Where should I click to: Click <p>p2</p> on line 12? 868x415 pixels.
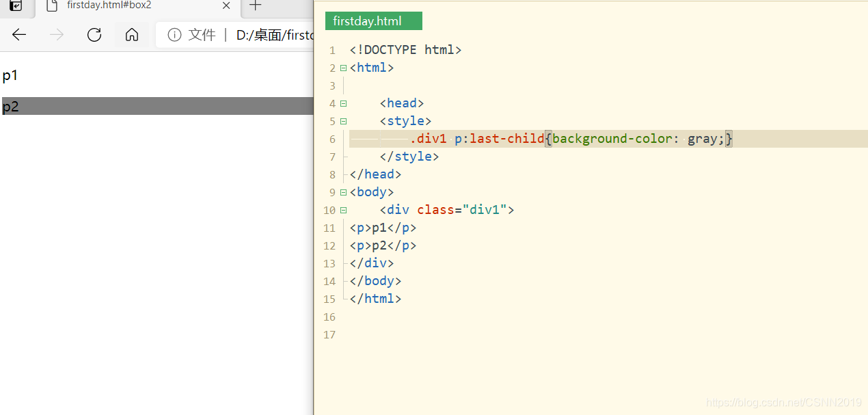click(x=383, y=245)
